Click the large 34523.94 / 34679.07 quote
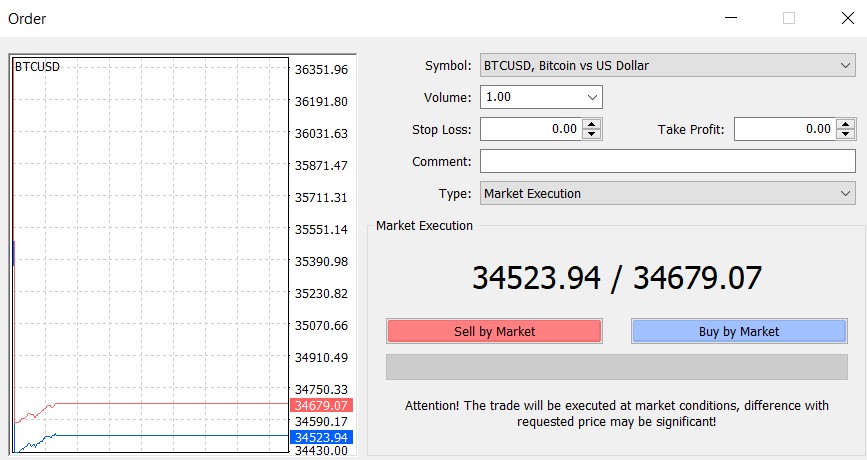 [x=616, y=278]
